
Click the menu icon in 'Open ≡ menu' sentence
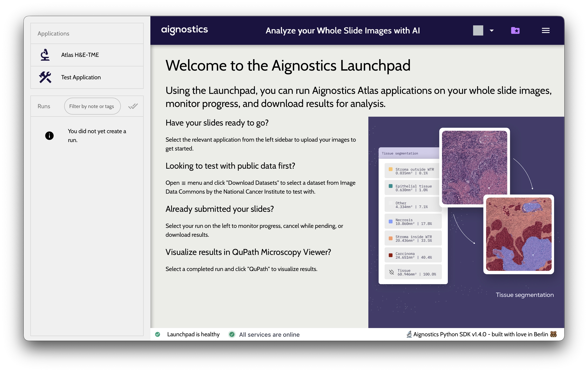pyautogui.click(x=184, y=183)
